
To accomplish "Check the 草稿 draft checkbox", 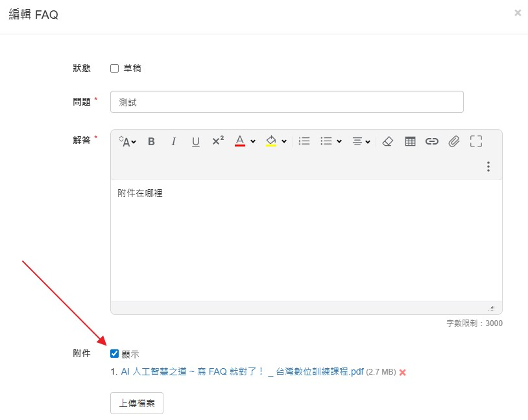I will point(115,68).
